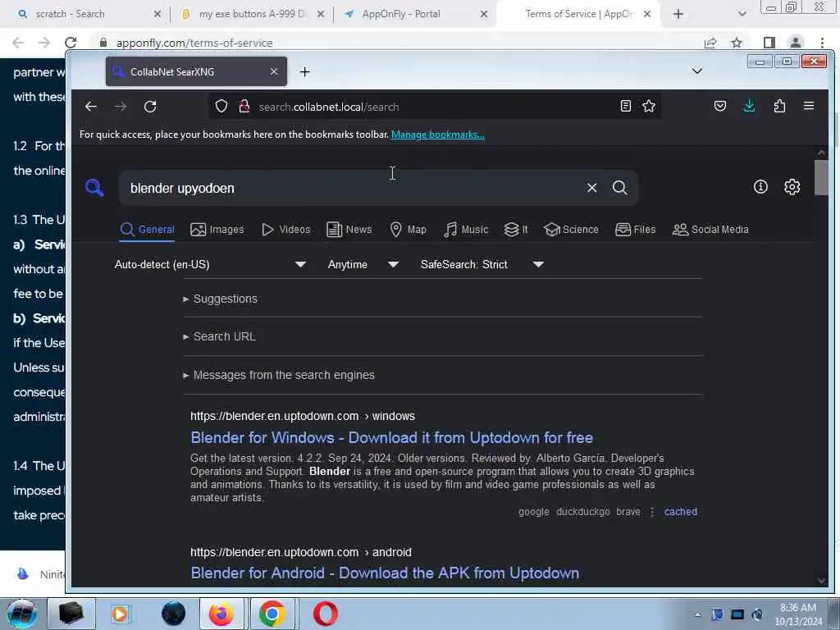Select the It search category
This screenshot has height=630, width=840.
tap(516, 230)
